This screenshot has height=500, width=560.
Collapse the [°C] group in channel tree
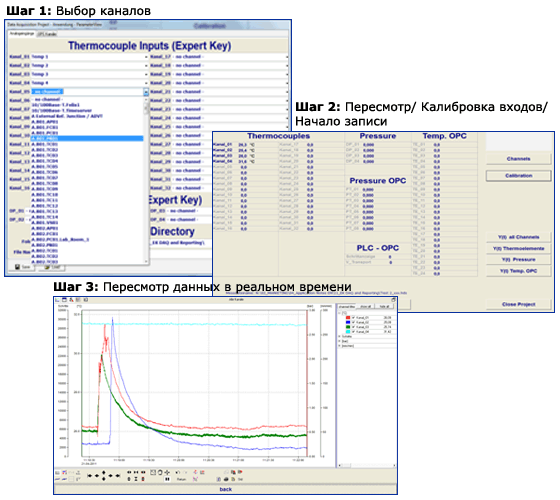coord(339,313)
